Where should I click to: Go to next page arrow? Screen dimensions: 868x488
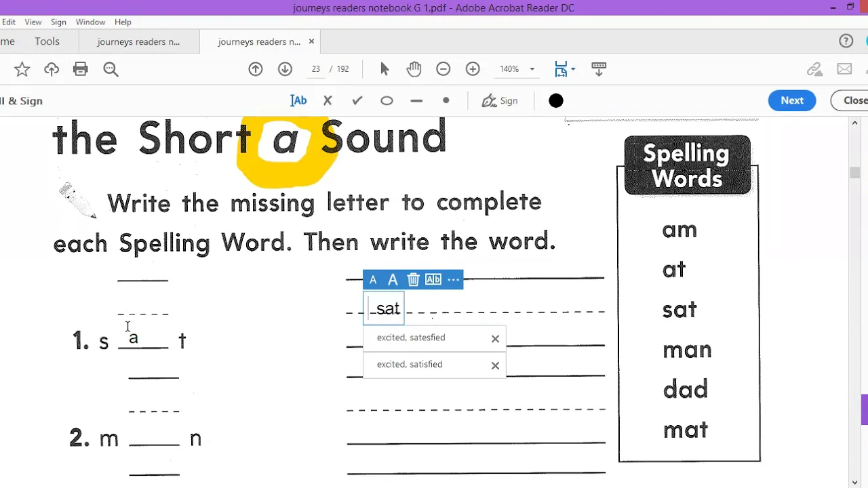[x=285, y=69]
